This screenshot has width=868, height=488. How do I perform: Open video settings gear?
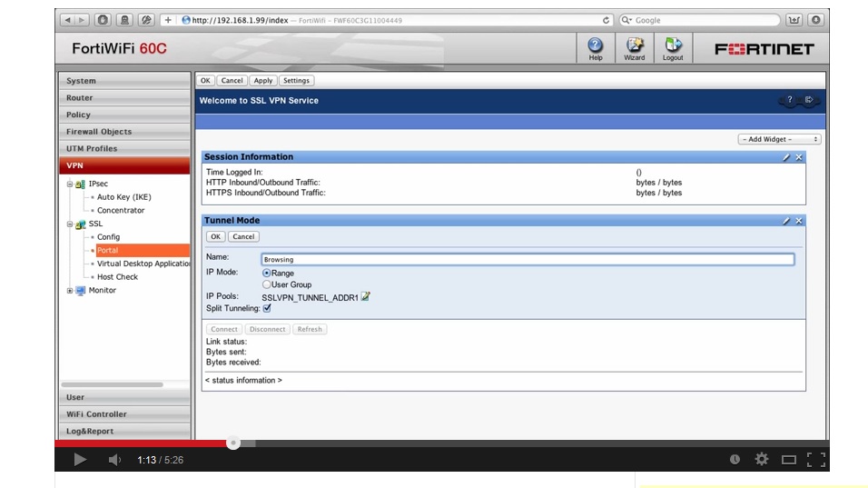point(762,459)
